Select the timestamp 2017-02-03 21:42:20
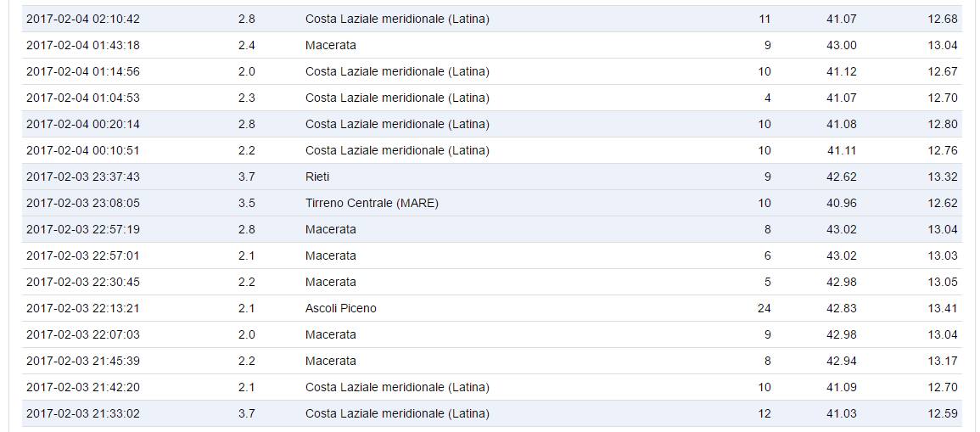Image resolution: width=980 pixels, height=432 pixels. click(83, 387)
